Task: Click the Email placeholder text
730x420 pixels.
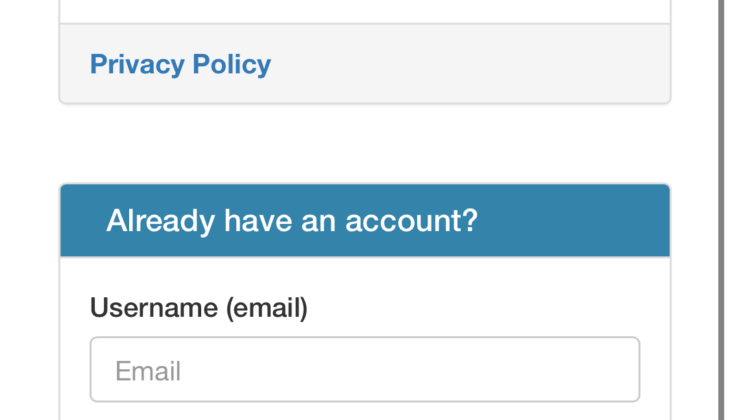Action: click(x=148, y=371)
